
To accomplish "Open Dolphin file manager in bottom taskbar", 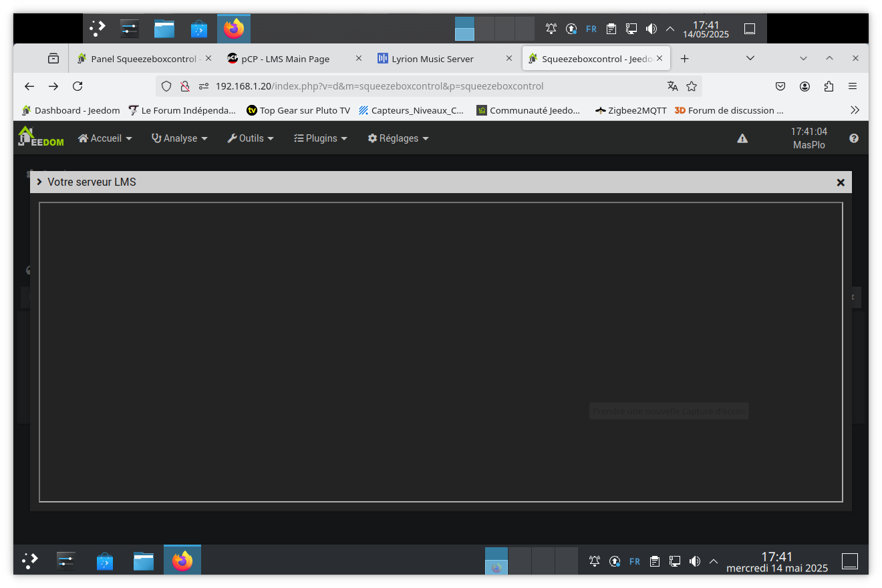I will (x=143, y=561).
